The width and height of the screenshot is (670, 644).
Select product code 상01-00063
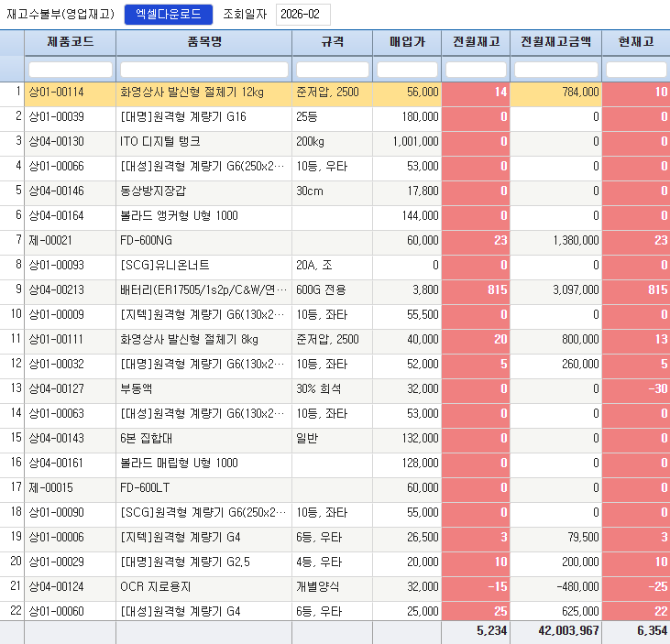57,414
